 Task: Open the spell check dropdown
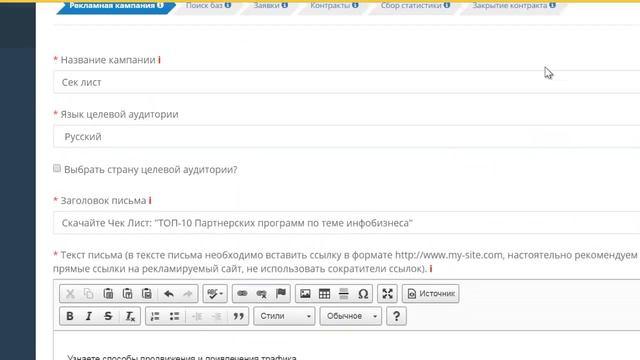coord(215,293)
